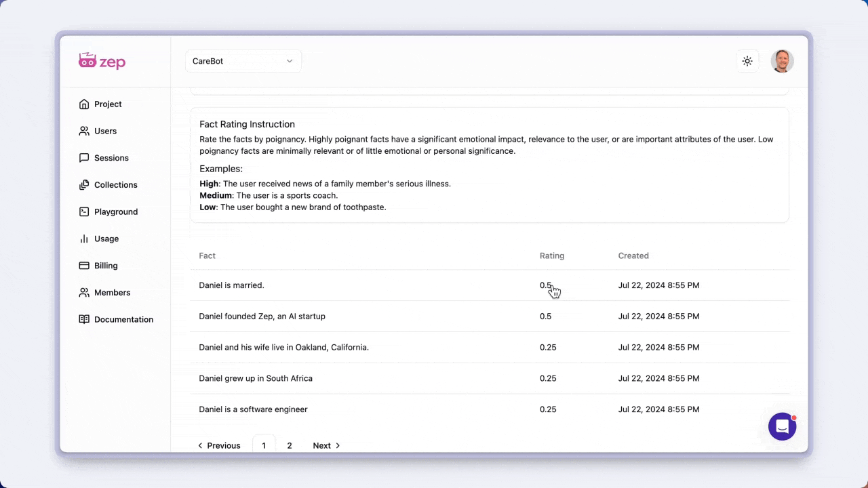Expand the CareBot project dropdown
Screen dimensions: 868x488
coord(243,61)
